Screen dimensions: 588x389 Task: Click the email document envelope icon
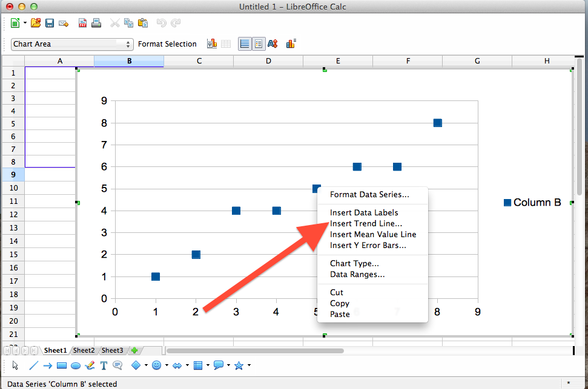(x=64, y=24)
